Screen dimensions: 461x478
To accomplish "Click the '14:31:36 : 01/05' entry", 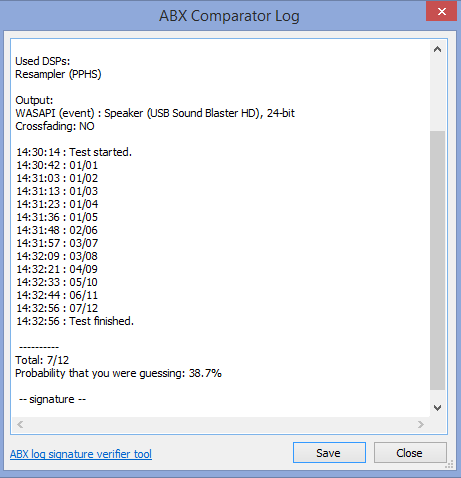I will pos(57,217).
